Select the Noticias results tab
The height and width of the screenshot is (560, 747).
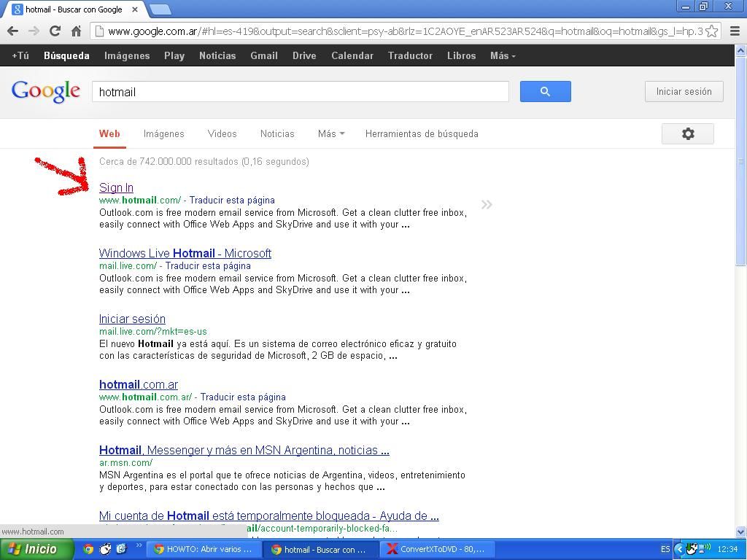277,134
